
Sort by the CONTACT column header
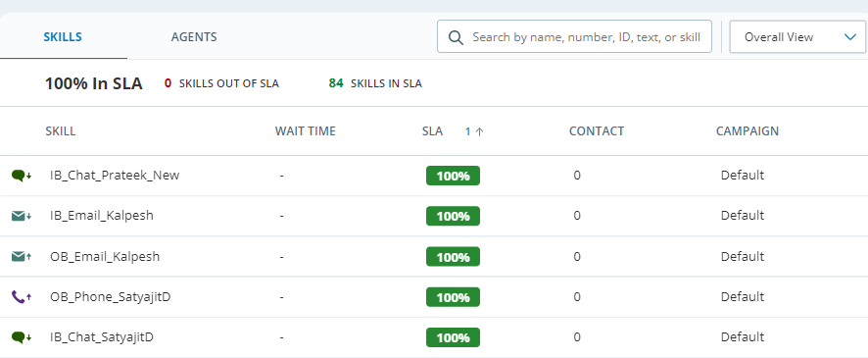click(597, 131)
